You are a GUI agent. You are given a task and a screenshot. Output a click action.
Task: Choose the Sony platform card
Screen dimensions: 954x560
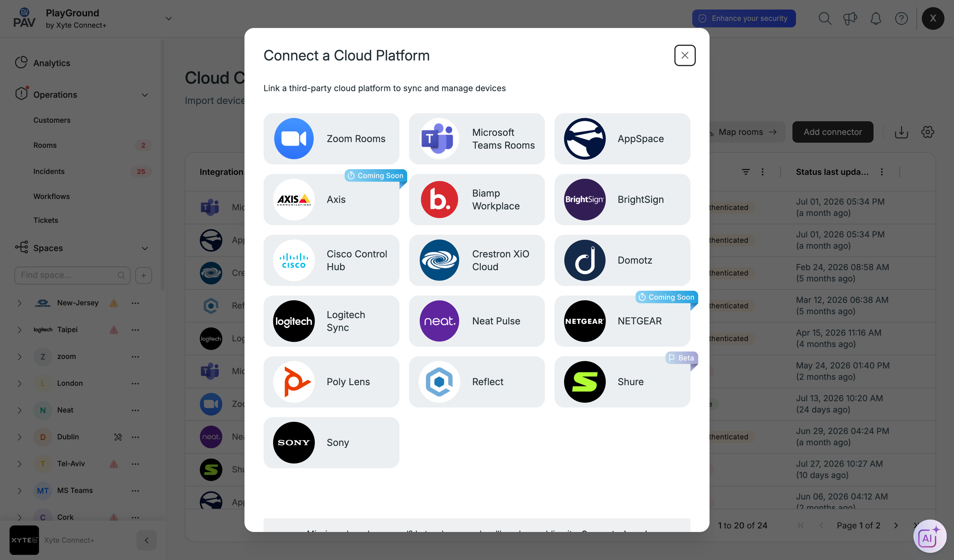[x=331, y=443]
